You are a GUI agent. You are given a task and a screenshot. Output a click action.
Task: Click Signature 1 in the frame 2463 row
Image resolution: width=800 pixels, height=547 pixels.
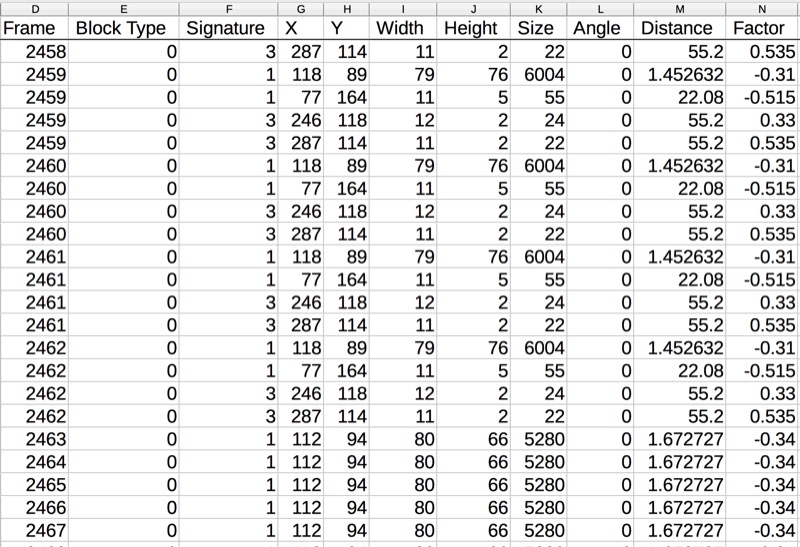click(x=229, y=439)
